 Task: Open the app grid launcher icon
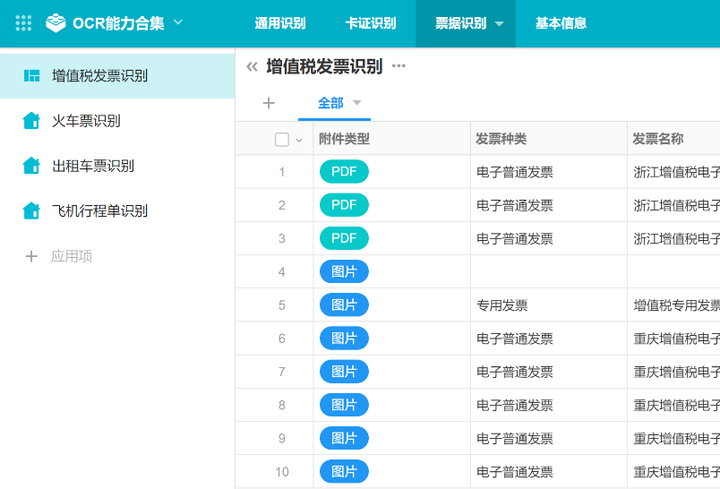coord(24,23)
